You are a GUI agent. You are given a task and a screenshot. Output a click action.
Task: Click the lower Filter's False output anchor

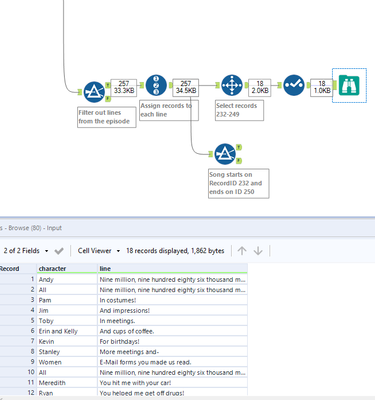239,161
